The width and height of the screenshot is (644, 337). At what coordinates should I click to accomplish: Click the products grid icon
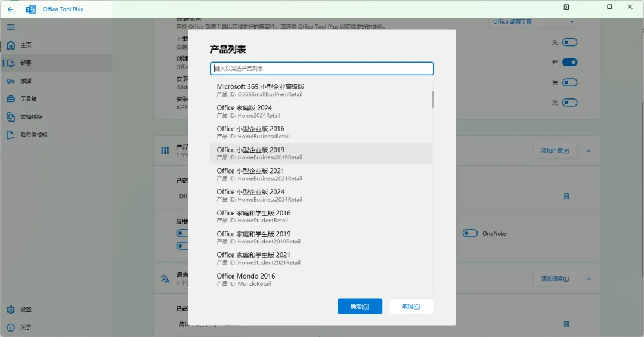point(165,150)
